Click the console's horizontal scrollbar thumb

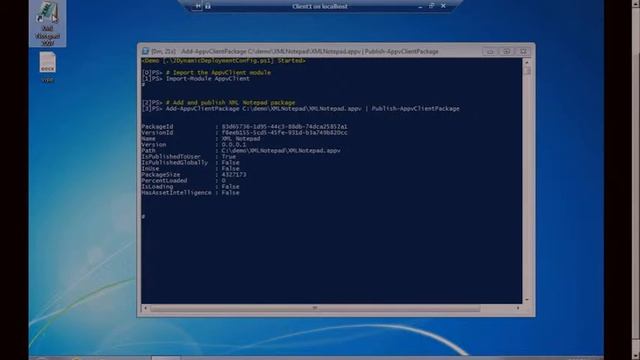[315, 308]
